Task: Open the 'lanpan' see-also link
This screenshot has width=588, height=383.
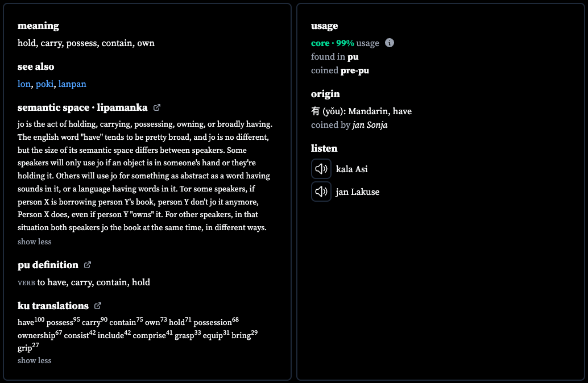Action: click(72, 84)
